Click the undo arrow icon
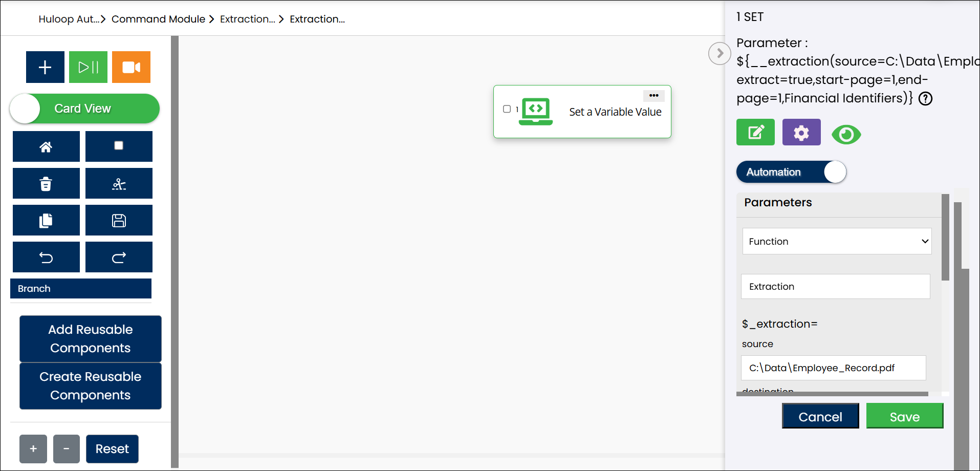 pos(46,257)
